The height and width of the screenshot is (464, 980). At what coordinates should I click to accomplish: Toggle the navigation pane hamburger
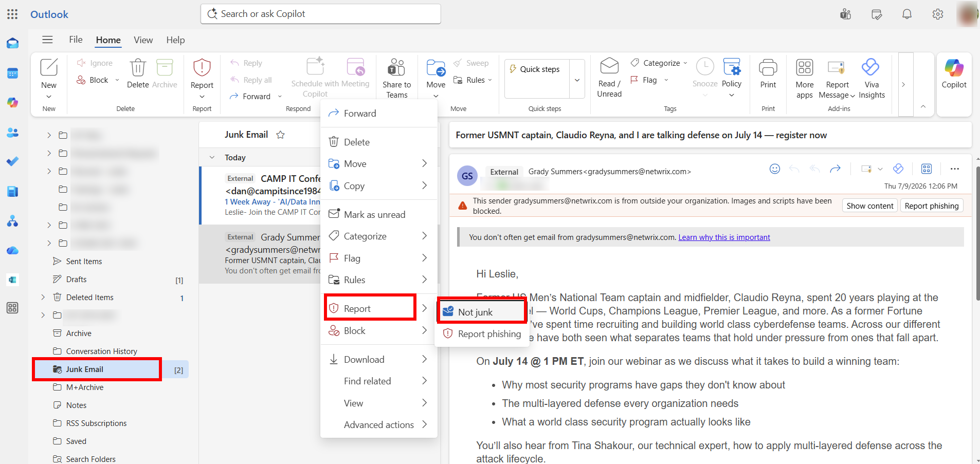coord(47,40)
